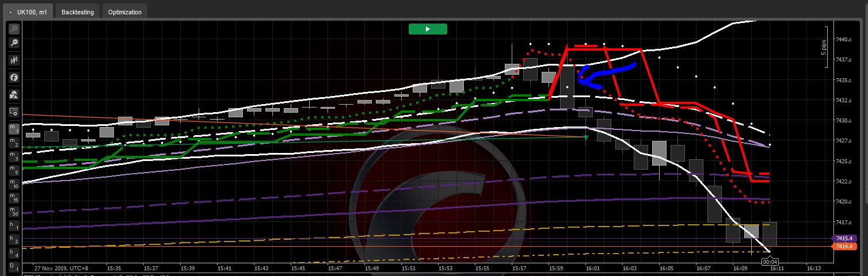868x276 pixels.
Task: Open the UK100, m1 tab
Action: tap(29, 11)
